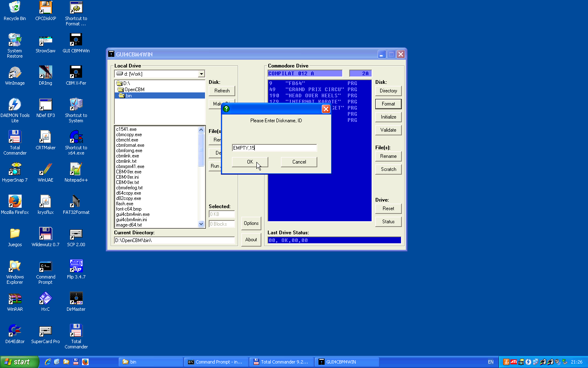
Task: Launch the HxC desktop icon
Action: (45, 302)
